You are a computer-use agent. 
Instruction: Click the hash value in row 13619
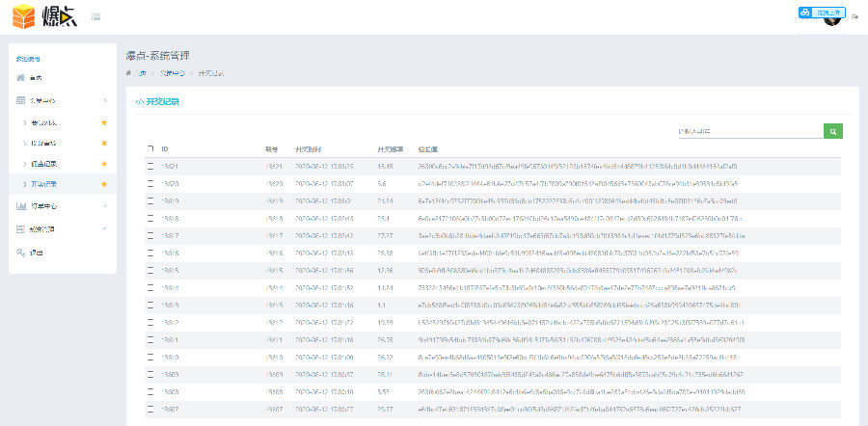click(x=577, y=201)
